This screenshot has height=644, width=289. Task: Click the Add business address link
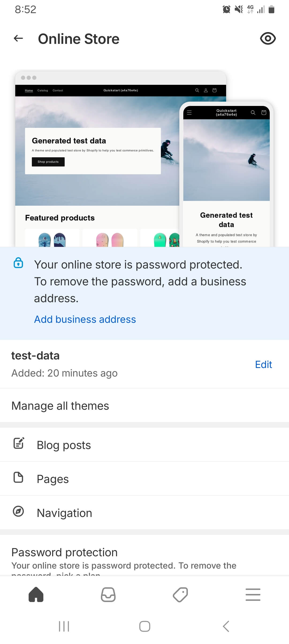coord(85,319)
